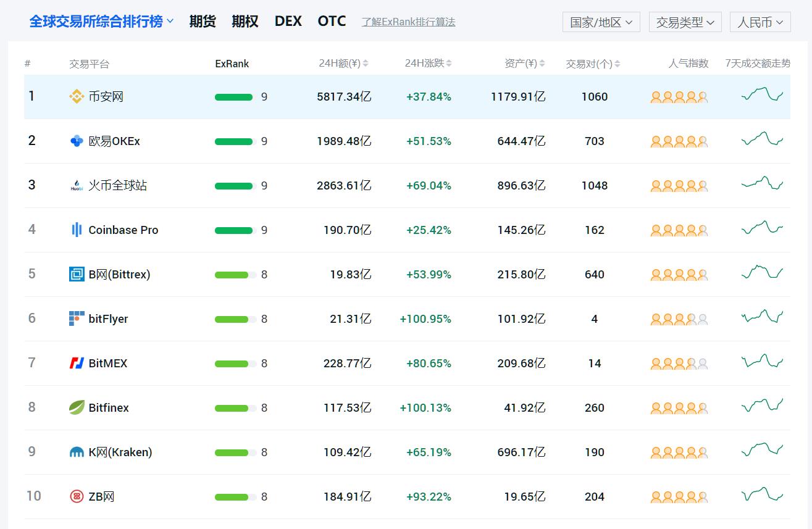Image resolution: width=812 pixels, height=529 pixels.
Task: Click 币安网 popularity rating icons
Action: click(679, 97)
